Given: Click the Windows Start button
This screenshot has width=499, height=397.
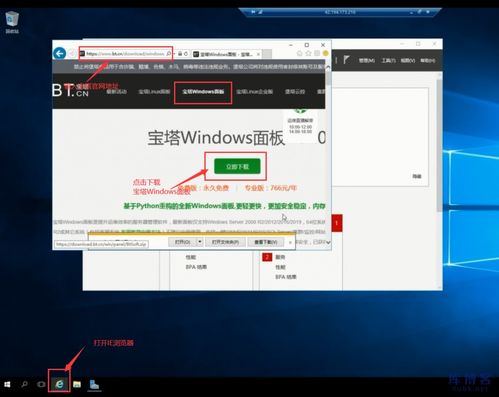Looking at the screenshot, I should 7,384.
